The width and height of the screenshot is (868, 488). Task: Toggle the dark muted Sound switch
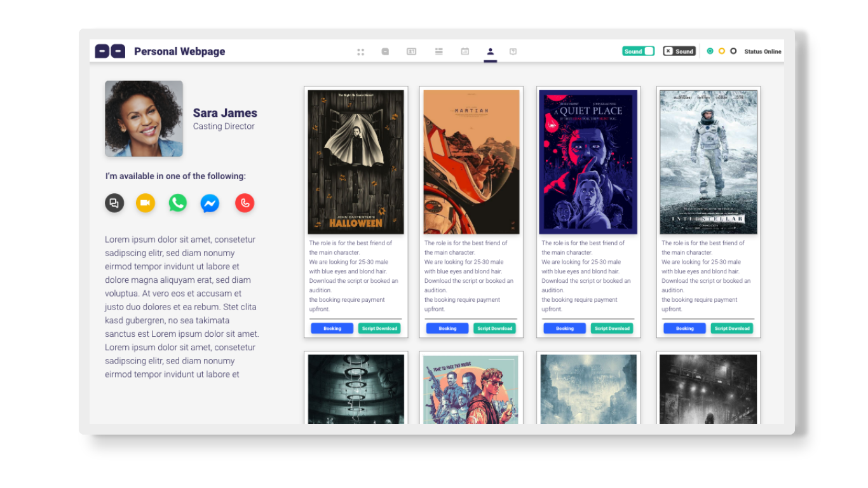click(x=679, y=51)
